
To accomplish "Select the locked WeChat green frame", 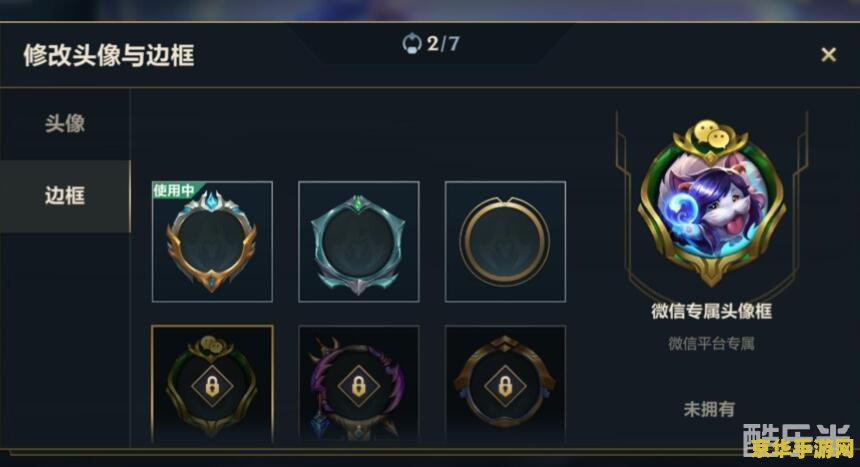I will [x=212, y=384].
